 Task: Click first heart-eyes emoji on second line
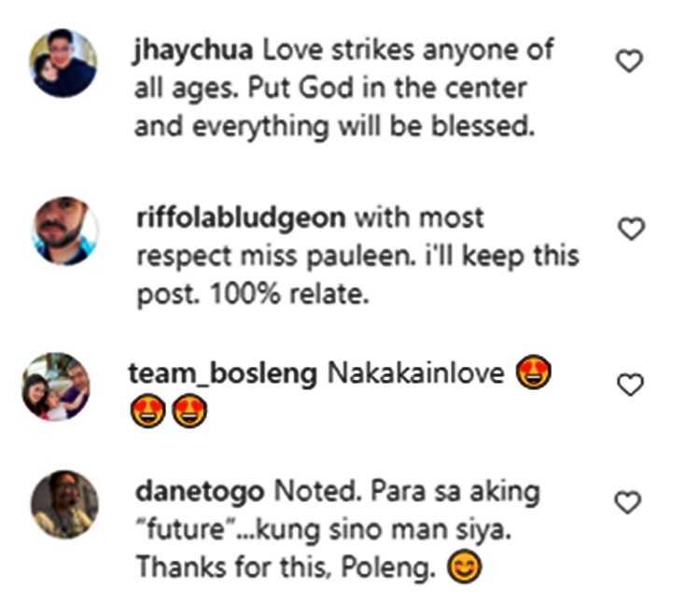(x=148, y=411)
